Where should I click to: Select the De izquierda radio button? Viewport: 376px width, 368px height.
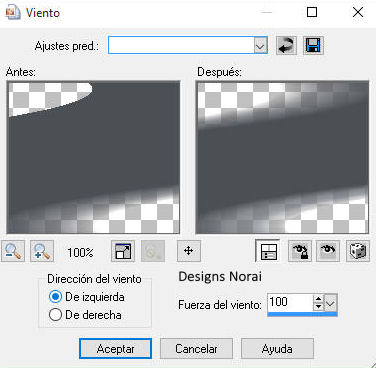(55, 297)
